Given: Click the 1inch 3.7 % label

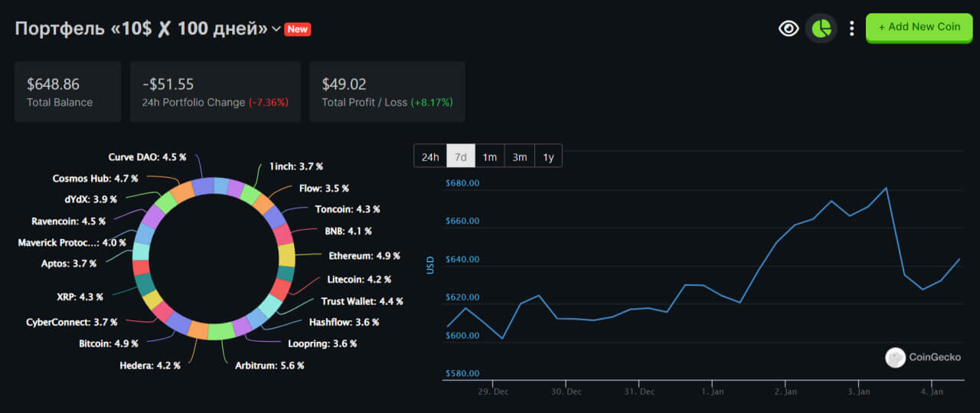Looking at the screenshot, I should point(296,166).
